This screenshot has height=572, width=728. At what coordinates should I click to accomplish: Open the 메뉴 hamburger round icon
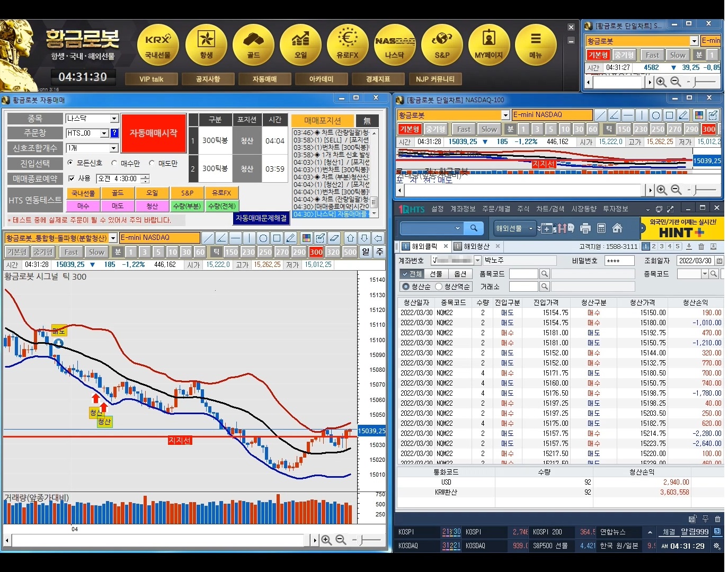pyautogui.click(x=536, y=44)
